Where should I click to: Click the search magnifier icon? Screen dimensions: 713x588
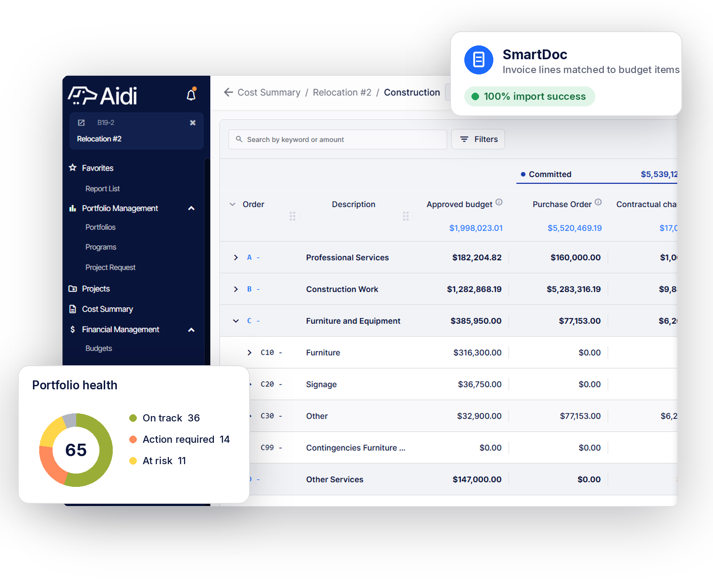pos(239,139)
